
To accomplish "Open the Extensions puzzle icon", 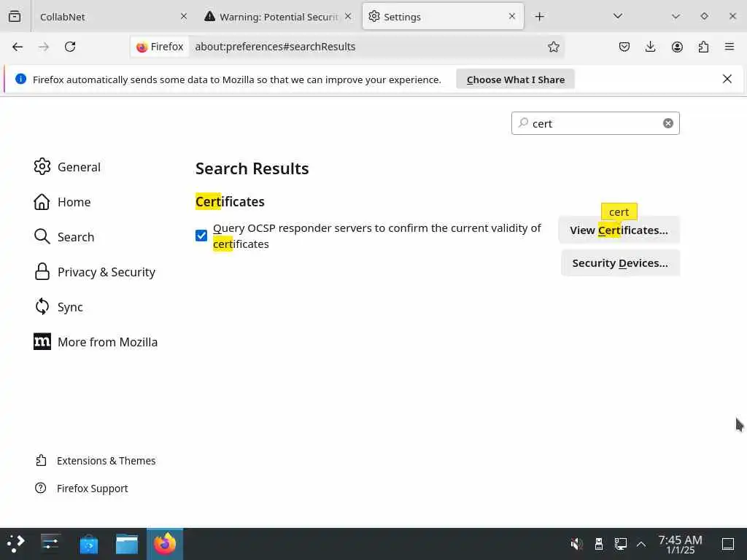I will pyautogui.click(x=703, y=47).
